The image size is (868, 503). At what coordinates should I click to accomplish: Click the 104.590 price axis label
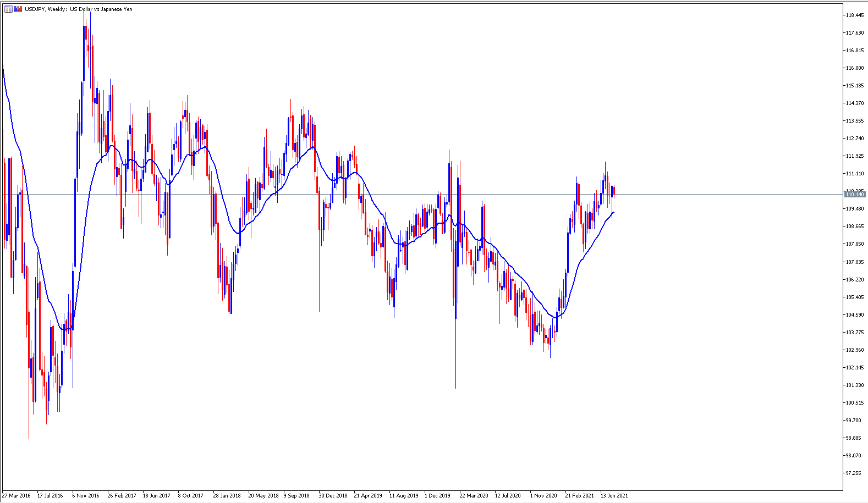pyautogui.click(x=854, y=315)
